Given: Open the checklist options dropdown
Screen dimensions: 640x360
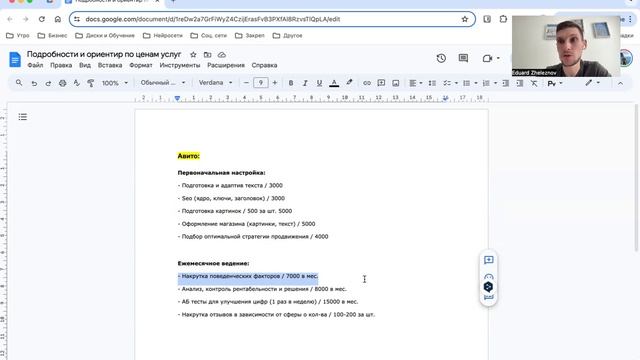Looking at the screenshot, I should point(450,83).
